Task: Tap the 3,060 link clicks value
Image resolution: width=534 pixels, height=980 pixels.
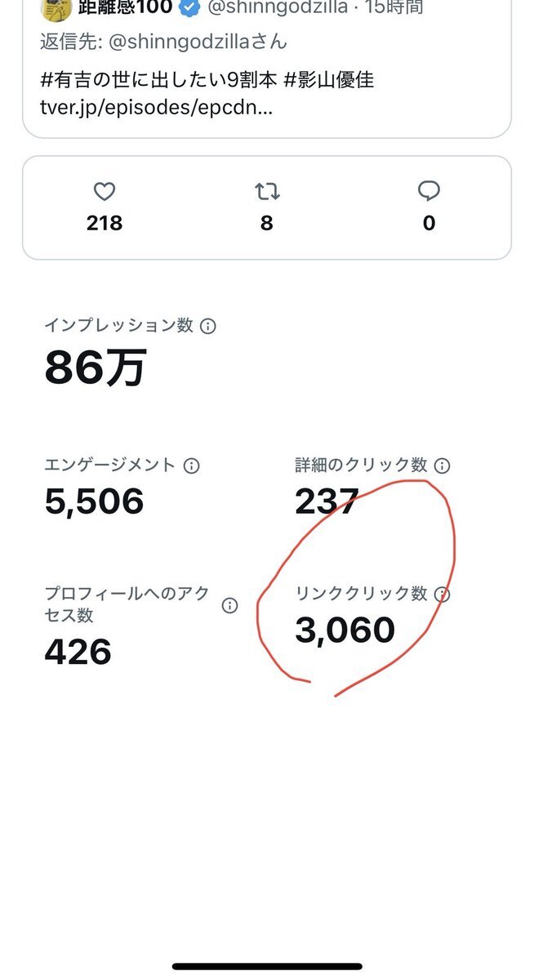Action: [x=345, y=630]
